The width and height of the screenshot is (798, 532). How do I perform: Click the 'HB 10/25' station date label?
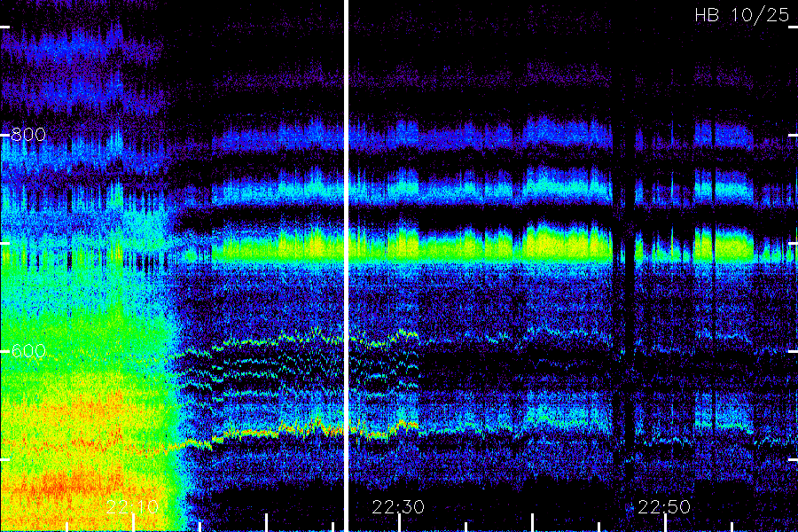pos(741,15)
